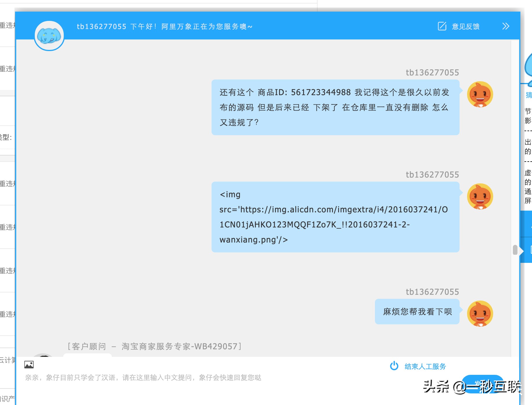This screenshot has height=405, width=532.
Task: Click the orange avatar beside 麻烦您帮我看下呗
Action: click(480, 313)
